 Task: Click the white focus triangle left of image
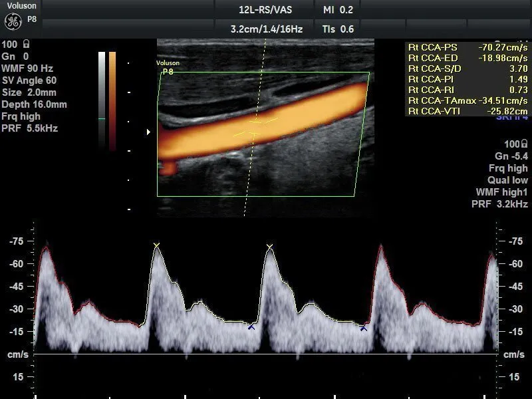click(x=148, y=132)
